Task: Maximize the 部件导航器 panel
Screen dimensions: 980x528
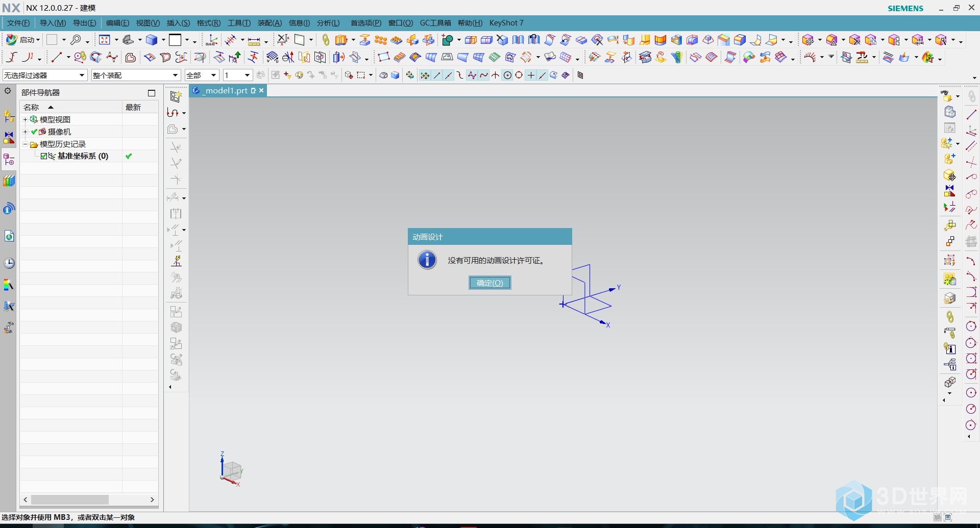Action: 152,93
